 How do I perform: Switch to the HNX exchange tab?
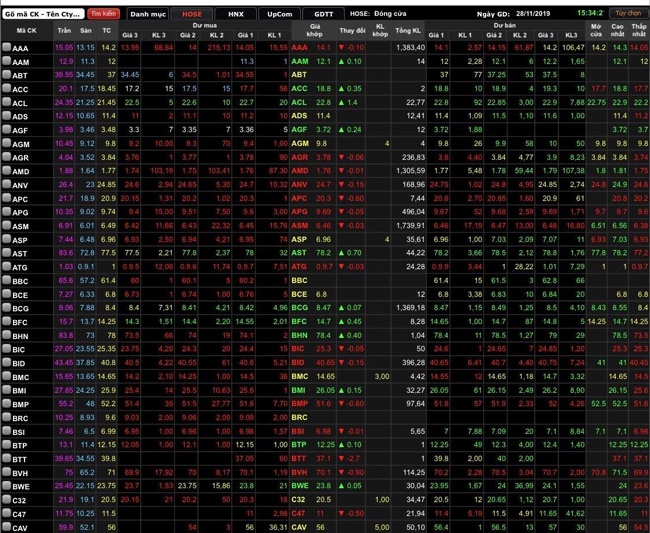coord(235,15)
